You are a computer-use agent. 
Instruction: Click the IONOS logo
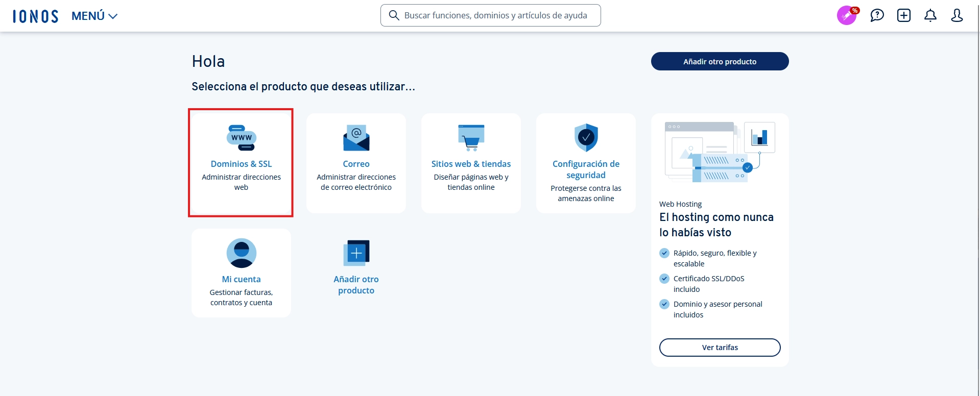pos(35,16)
